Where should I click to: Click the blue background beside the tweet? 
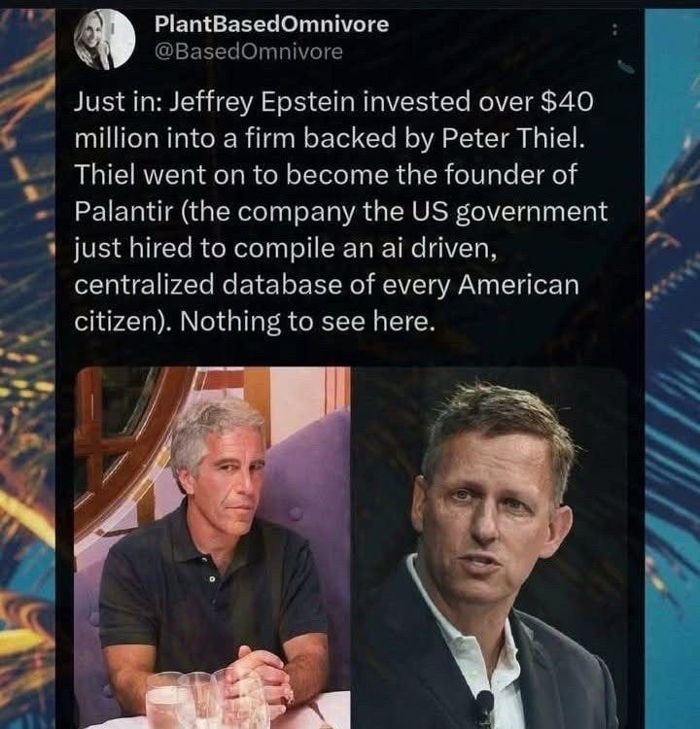[672, 372]
